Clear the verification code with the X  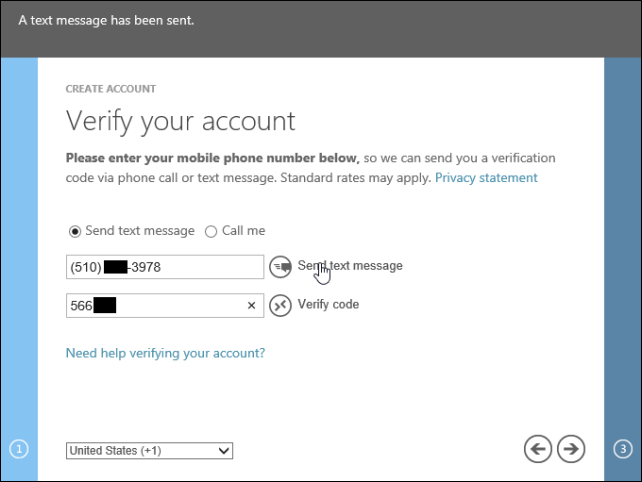pyautogui.click(x=251, y=305)
